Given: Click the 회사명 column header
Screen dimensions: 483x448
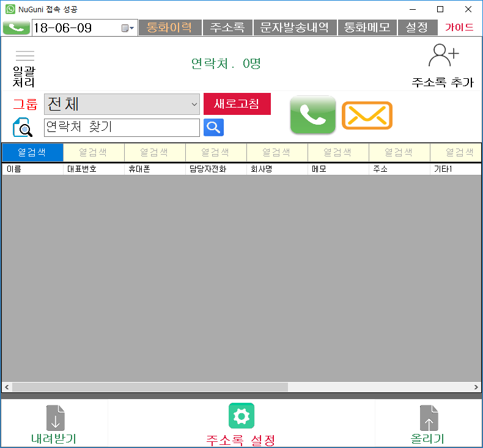Looking at the screenshot, I should point(277,169).
